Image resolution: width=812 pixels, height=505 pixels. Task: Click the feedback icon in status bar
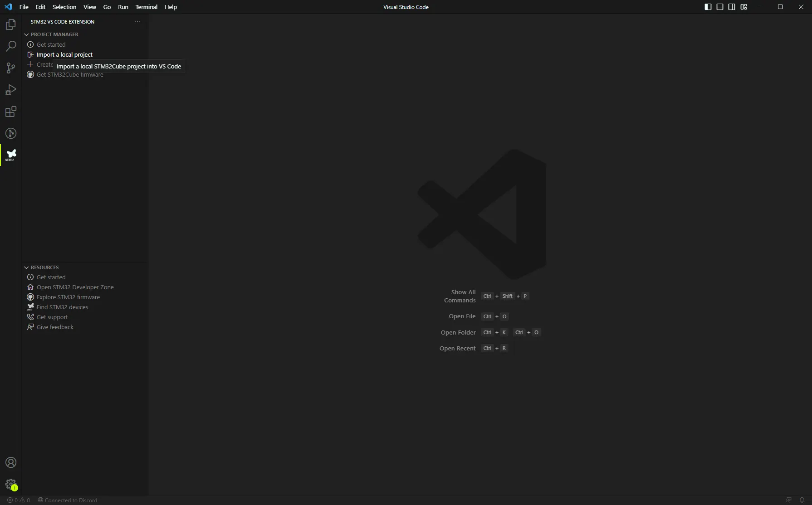point(789,500)
